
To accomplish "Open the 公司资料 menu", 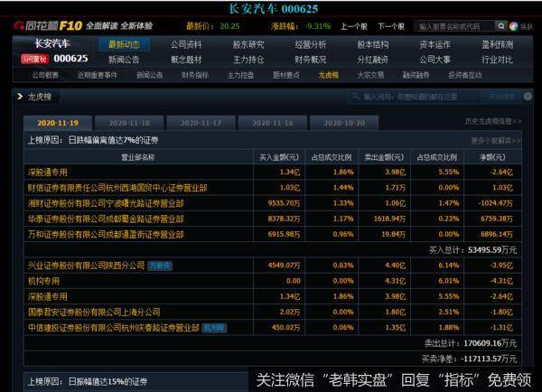I will (x=186, y=44).
